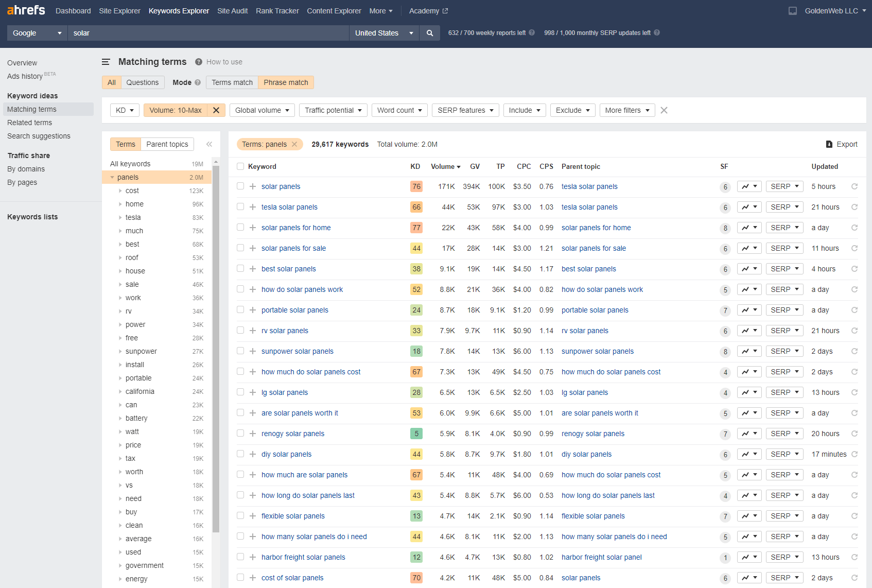Open the notifications screen icon in header
This screenshot has width=872, height=588.
(x=793, y=11)
